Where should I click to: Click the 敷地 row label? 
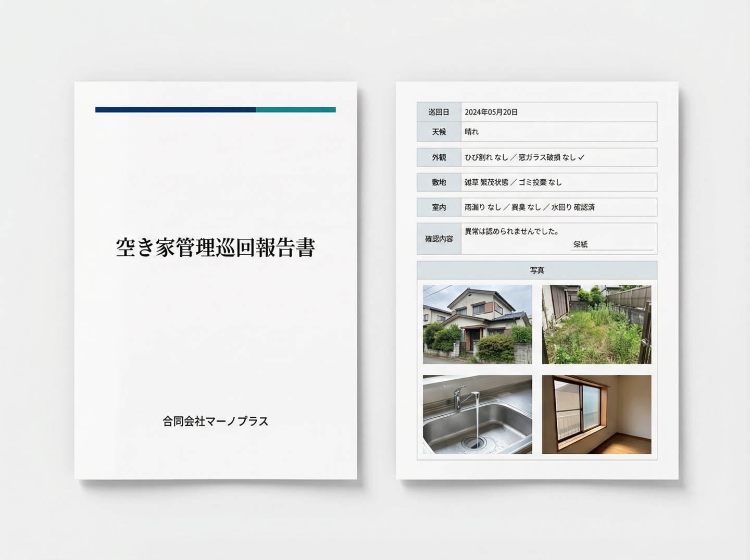[x=439, y=182]
